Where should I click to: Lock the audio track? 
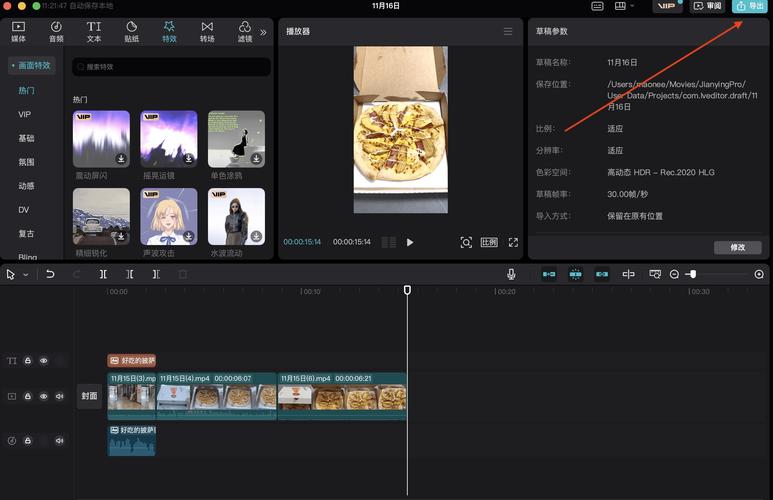pyautogui.click(x=28, y=440)
